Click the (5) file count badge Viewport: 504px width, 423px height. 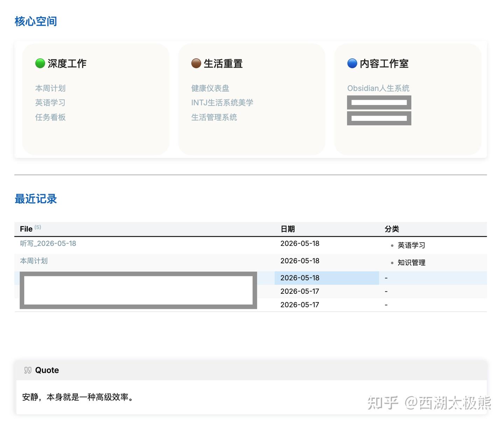pos(38,227)
